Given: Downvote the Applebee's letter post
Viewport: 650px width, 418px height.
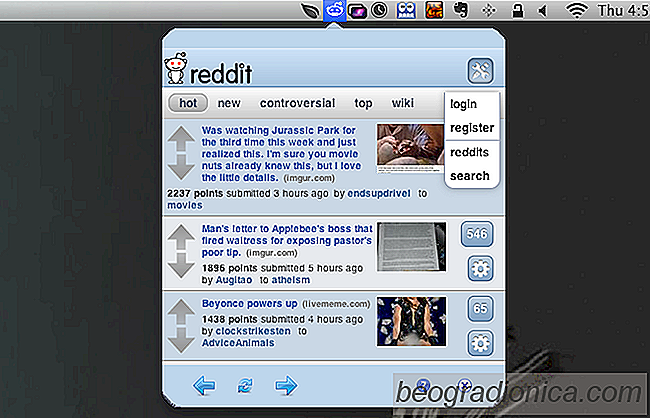Looking at the screenshot, I should tap(181, 265).
